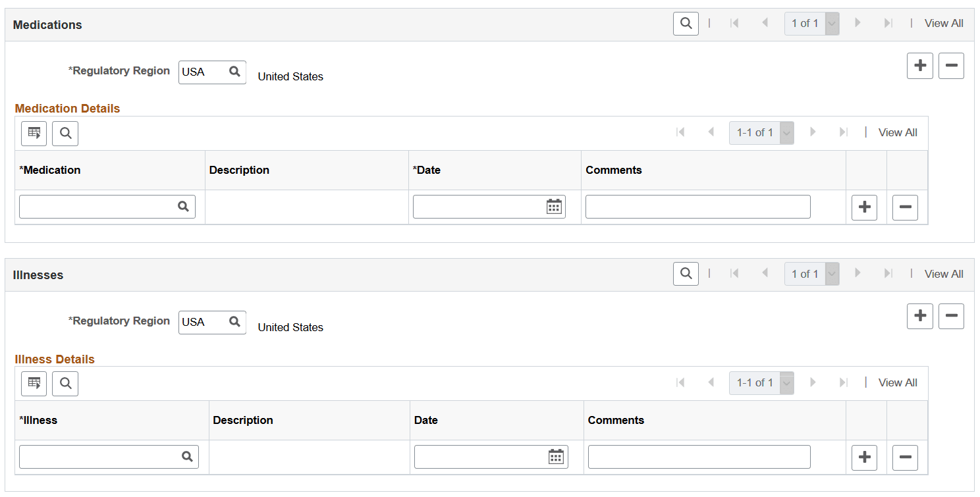Expand Medications '1 of 1' page dropdown
The image size is (980, 497).
click(x=832, y=24)
